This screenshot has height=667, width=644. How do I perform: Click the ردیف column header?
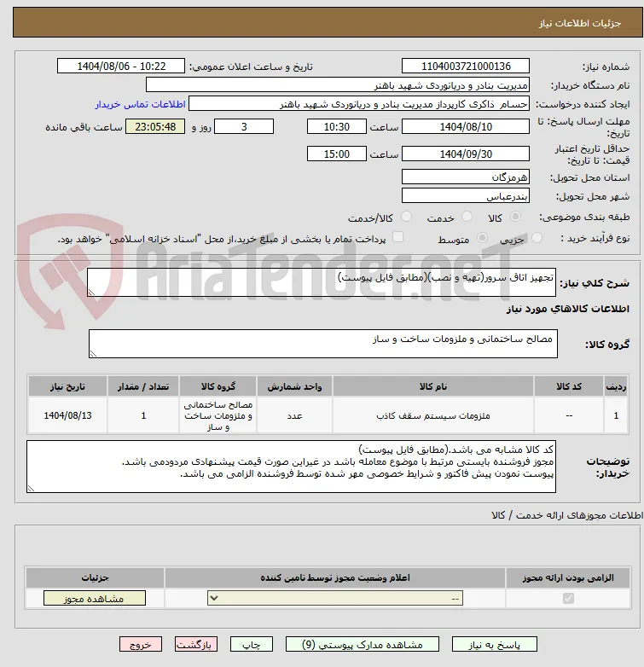pos(616,386)
